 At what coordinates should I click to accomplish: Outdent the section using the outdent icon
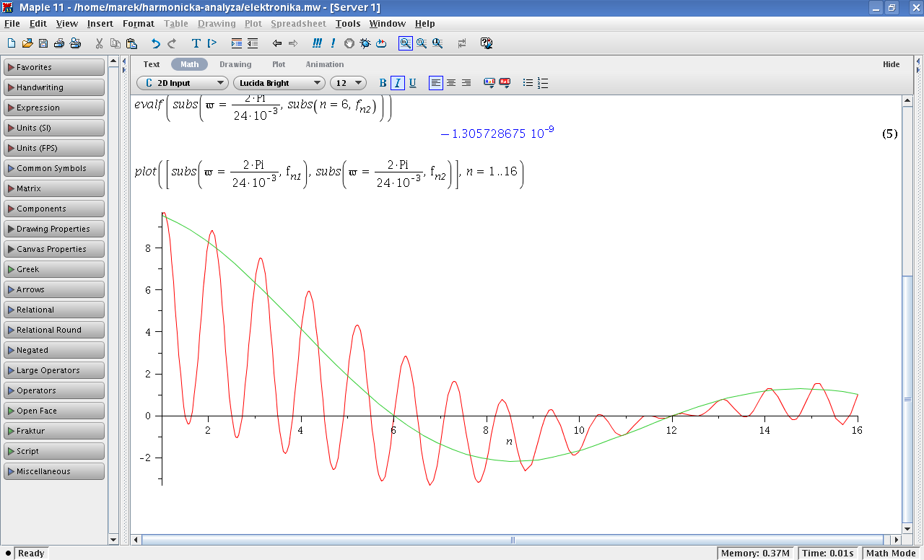pyautogui.click(x=252, y=43)
